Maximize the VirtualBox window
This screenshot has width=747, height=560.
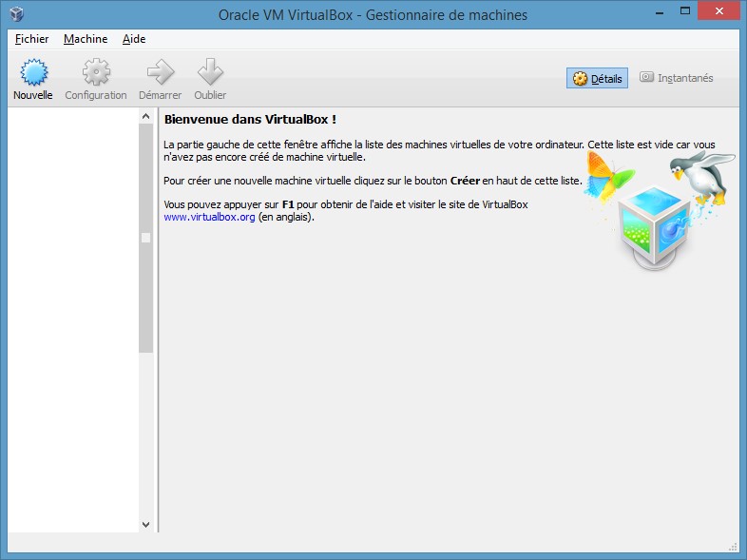point(685,11)
